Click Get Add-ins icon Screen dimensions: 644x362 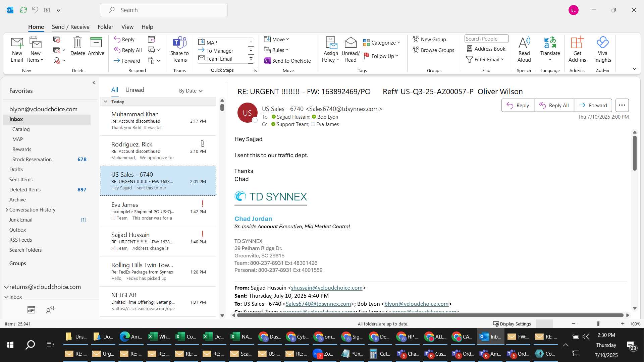[577, 50]
